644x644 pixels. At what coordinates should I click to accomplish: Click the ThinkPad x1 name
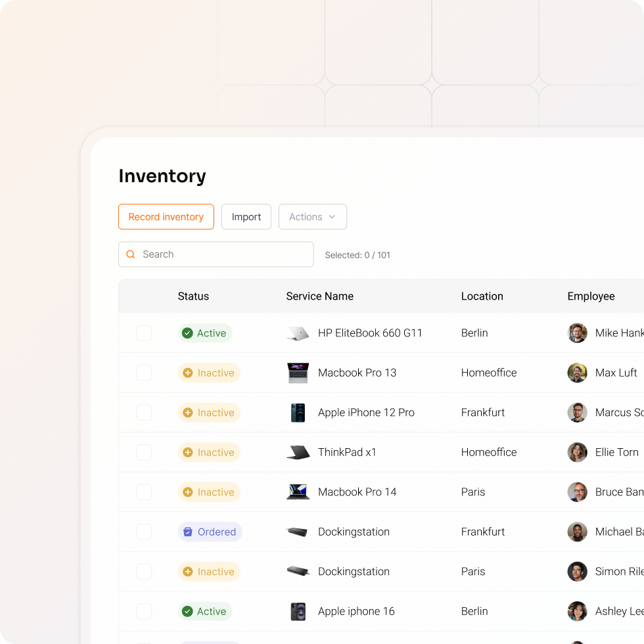[347, 452]
